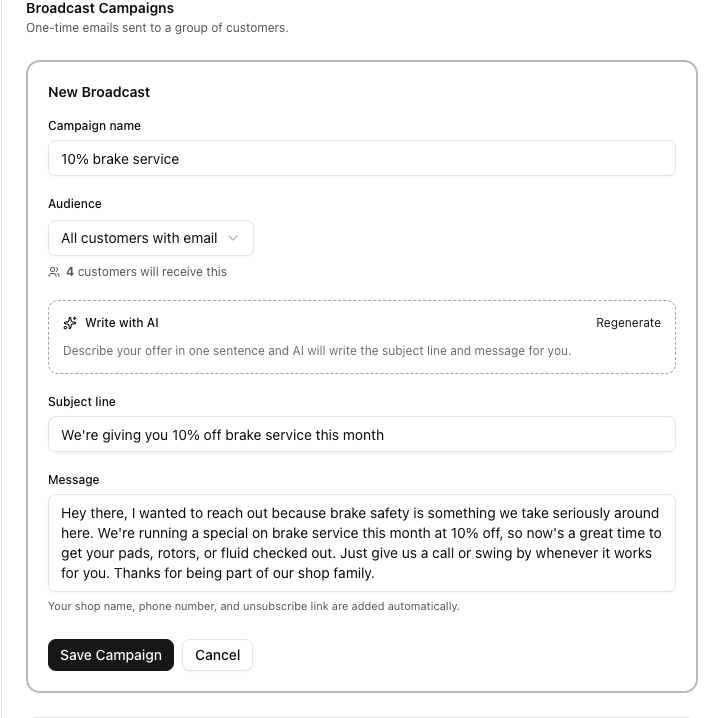Click the unsubscribe link footnote below Message

point(254,606)
